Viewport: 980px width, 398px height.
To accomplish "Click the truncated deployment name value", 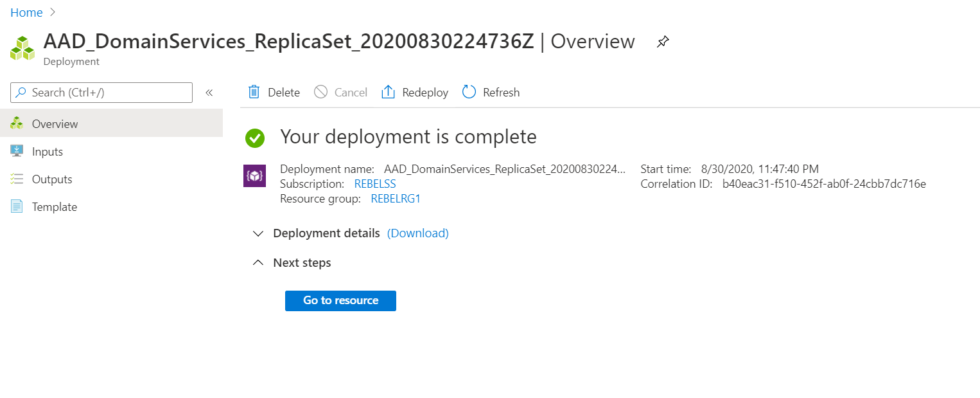I will tap(505, 169).
